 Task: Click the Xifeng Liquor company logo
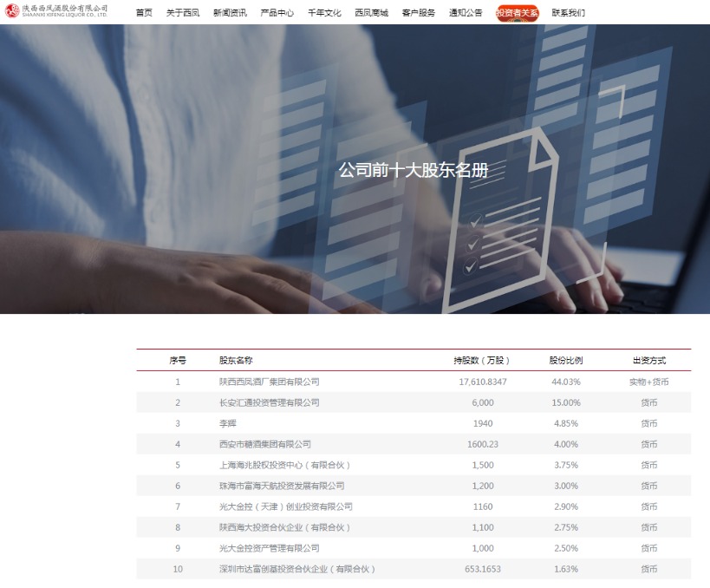pos(56,11)
